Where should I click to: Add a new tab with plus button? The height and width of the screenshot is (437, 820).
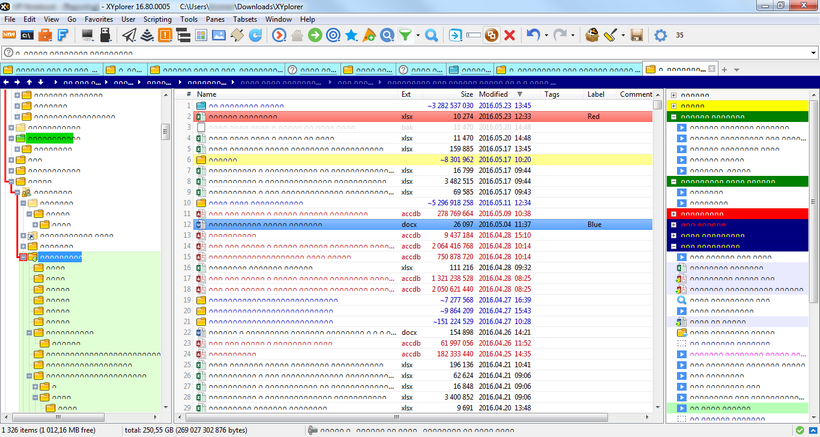pos(724,70)
